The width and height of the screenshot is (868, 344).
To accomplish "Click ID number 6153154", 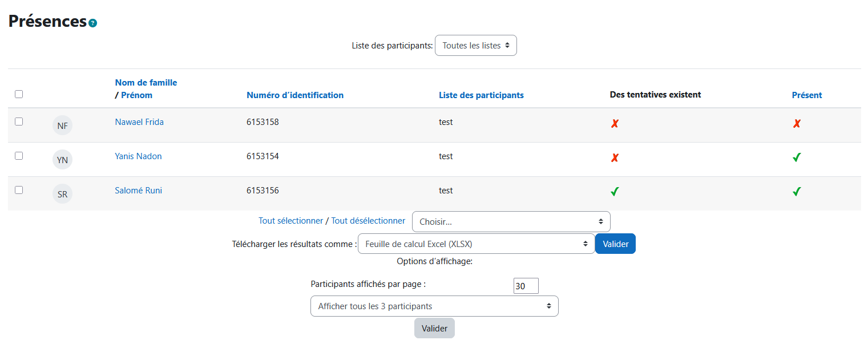I will [x=263, y=156].
